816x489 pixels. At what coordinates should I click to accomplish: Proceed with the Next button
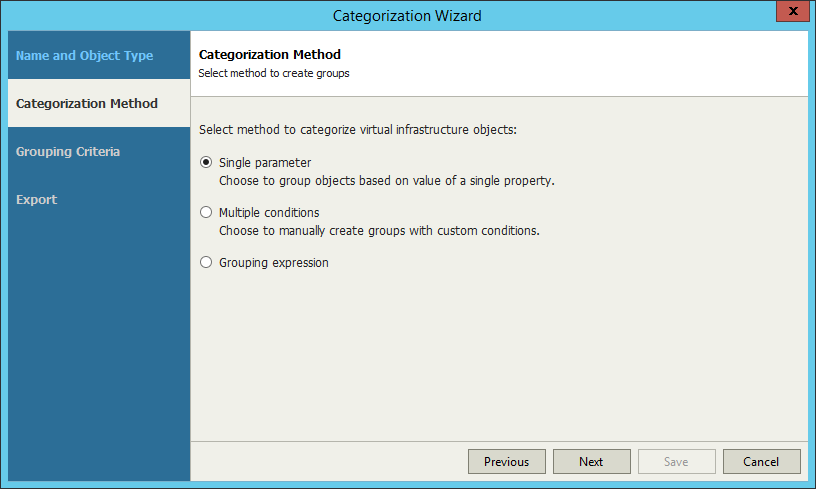point(592,461)
